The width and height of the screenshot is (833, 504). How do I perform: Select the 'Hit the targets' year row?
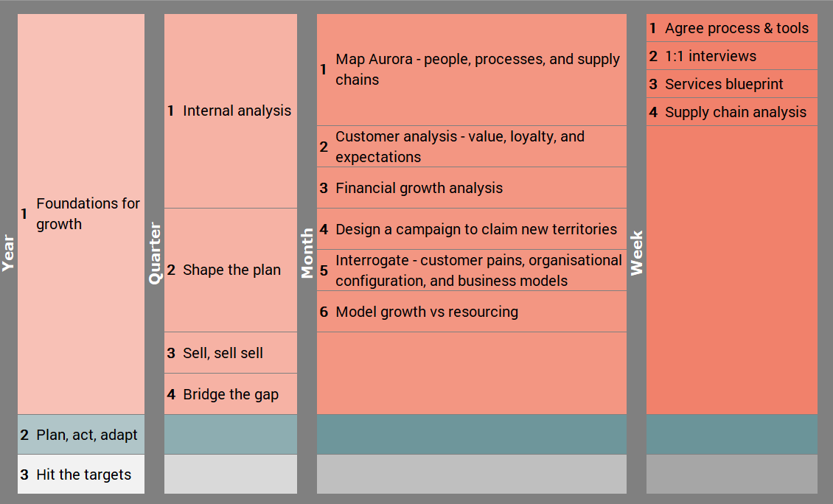pos(81,475)
